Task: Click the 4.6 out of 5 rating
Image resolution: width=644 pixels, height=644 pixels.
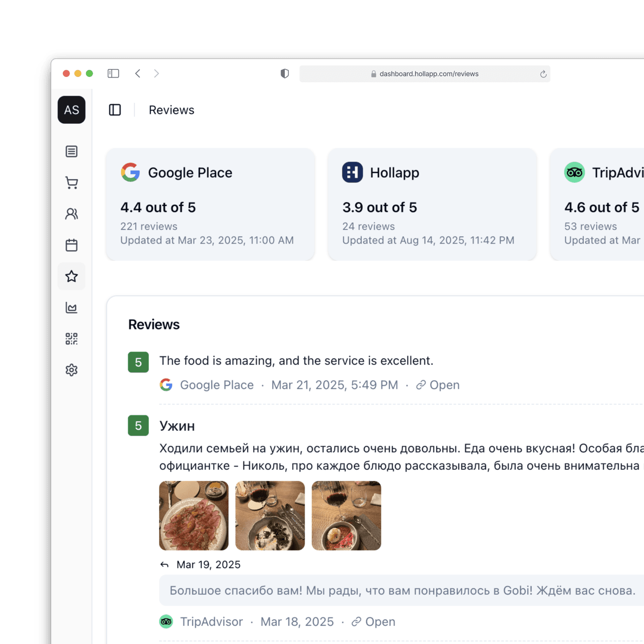Action: 602,207
